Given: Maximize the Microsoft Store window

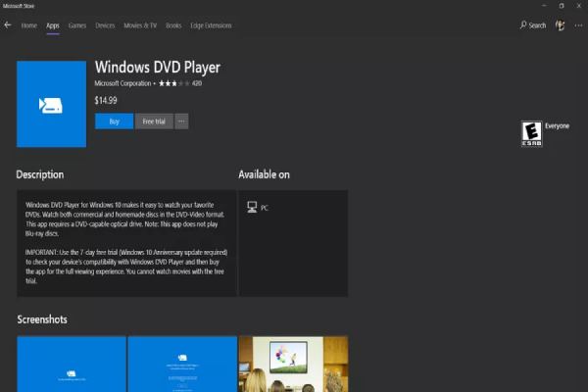Looking at the screenshot, I should coord(562,6).
